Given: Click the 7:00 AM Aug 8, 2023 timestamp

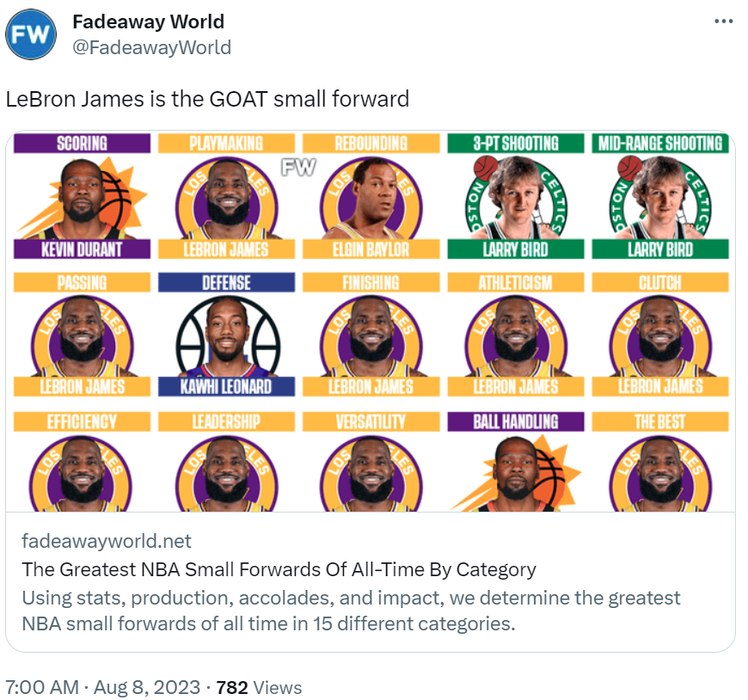Looking at the screenshot, I should tap(103, 687).
